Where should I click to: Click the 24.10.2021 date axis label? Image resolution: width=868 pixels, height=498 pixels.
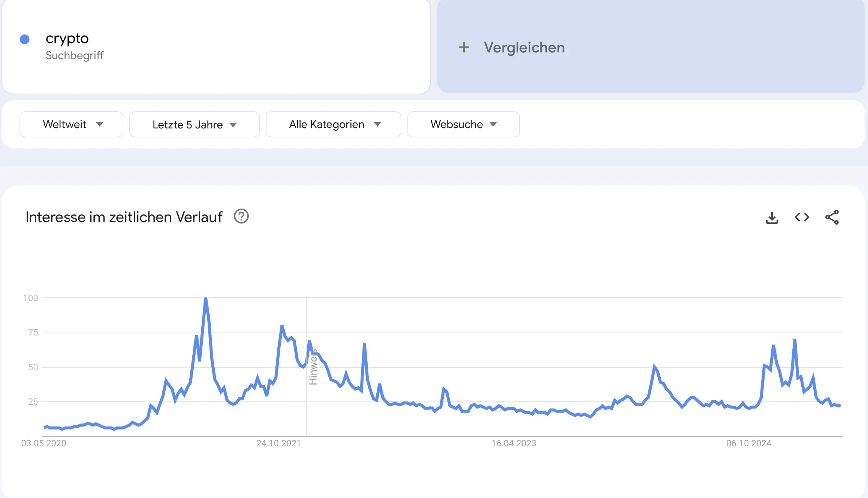278,443
